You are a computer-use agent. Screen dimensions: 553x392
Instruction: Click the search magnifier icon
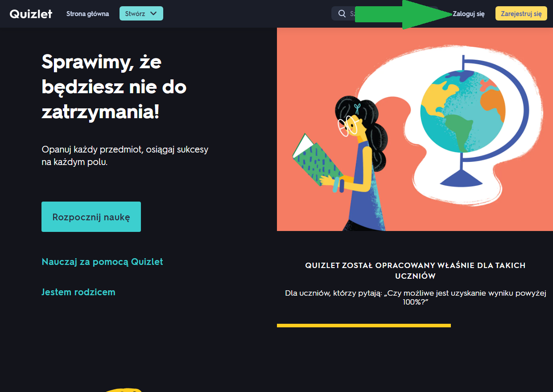pos(342,13)
